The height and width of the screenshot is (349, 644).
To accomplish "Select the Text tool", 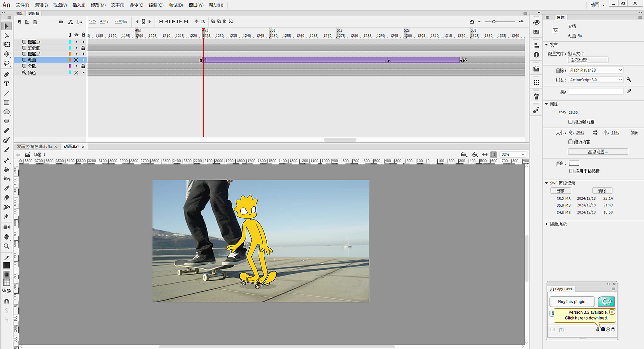I will point(7,84).
